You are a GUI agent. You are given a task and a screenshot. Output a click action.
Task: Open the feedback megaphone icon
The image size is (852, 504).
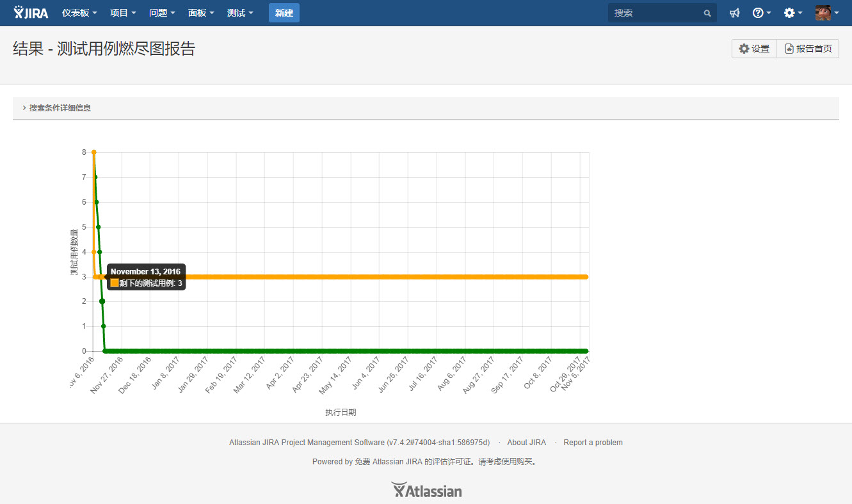click(x=735, y=13)
